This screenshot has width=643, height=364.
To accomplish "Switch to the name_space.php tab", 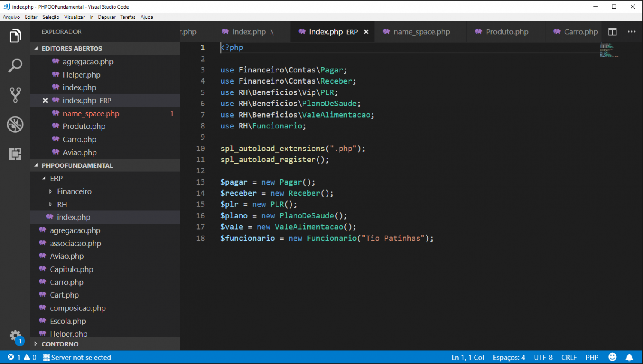I will (420, 32).
